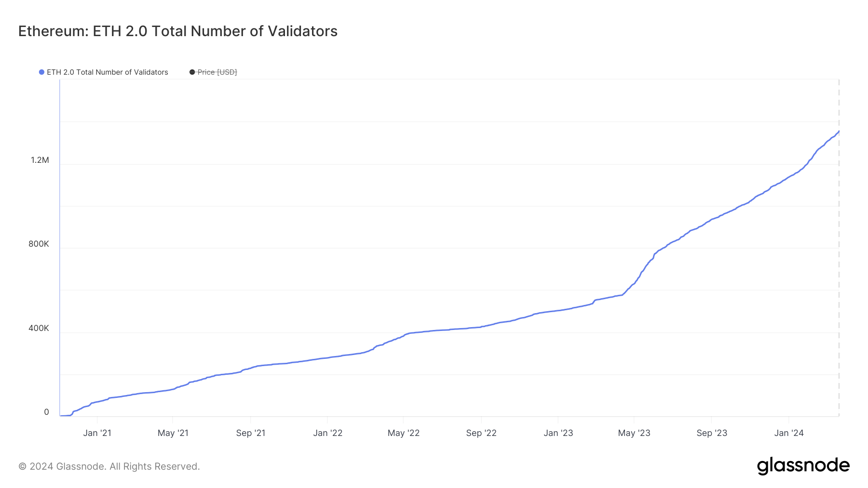Click the May '22 axis label
The height and width of the screenshot is (488, 868).
tap(404, 433)
